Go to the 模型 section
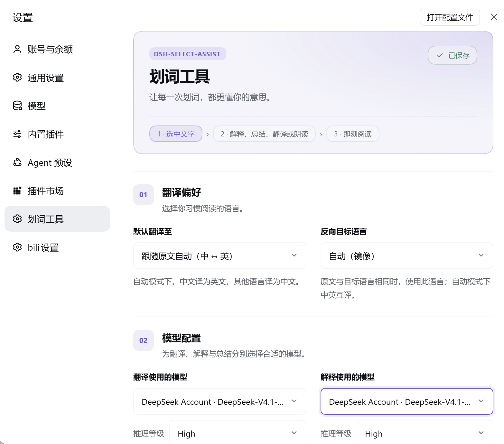This screenshot has height=444, width=504. click(57, 106)
